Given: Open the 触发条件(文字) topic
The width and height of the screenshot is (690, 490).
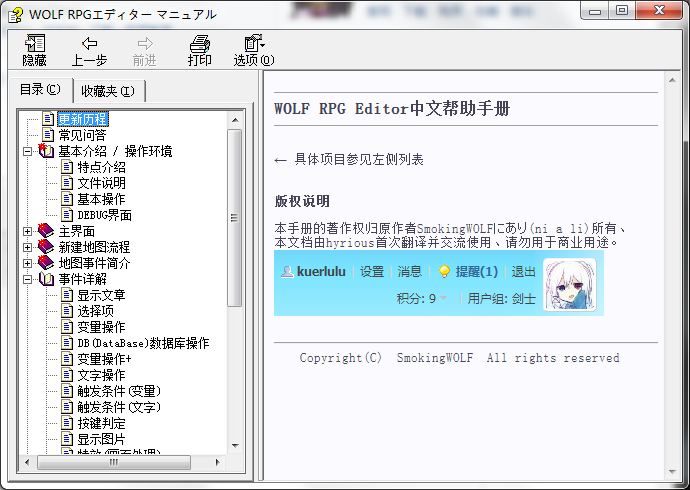Looking at the screenshot, I should [x=119, y=407].
